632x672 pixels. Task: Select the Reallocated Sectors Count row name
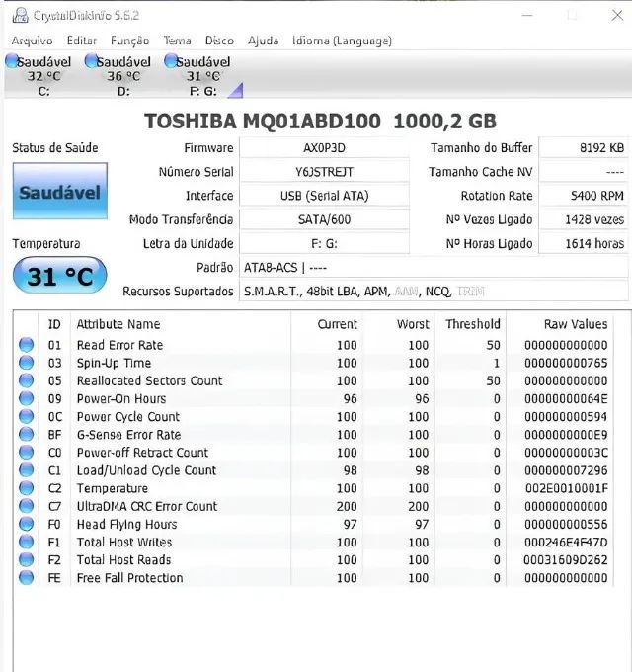coord(149,381)
